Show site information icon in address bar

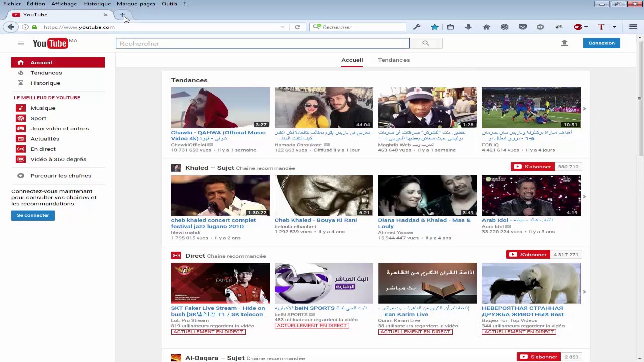pos(25,27)
